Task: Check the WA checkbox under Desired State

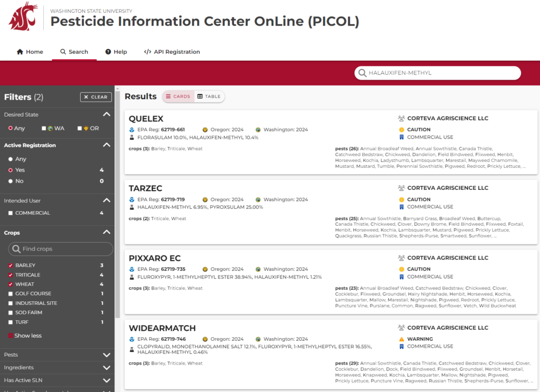Action: coord(45,128)
